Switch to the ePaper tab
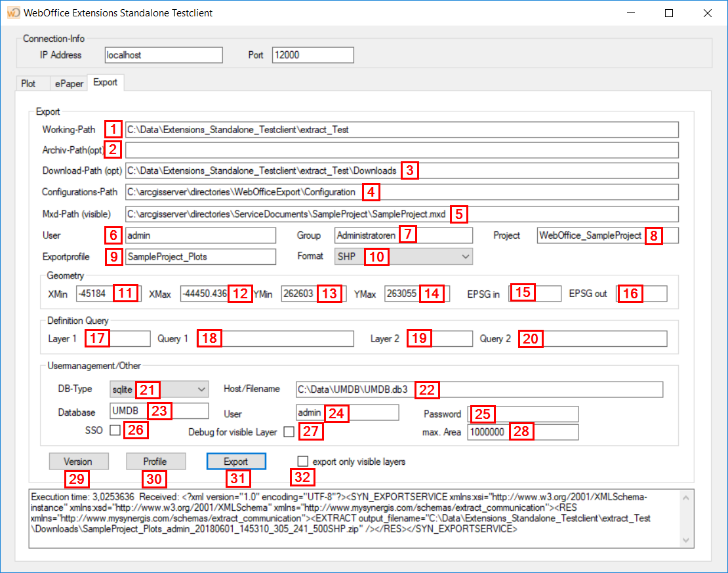The width and height of the screenshot is (728, 573). tap(68, 83)
